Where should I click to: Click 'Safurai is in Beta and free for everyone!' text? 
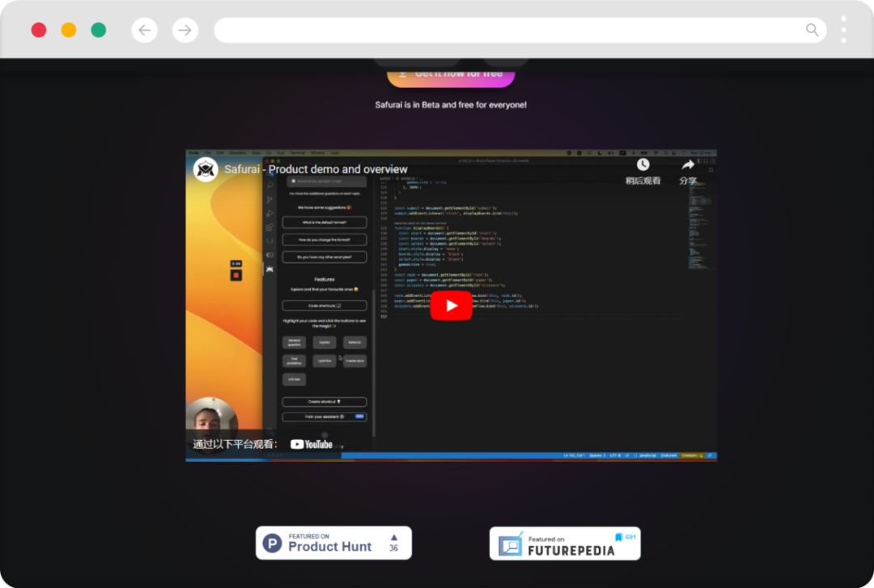[451, 105]
